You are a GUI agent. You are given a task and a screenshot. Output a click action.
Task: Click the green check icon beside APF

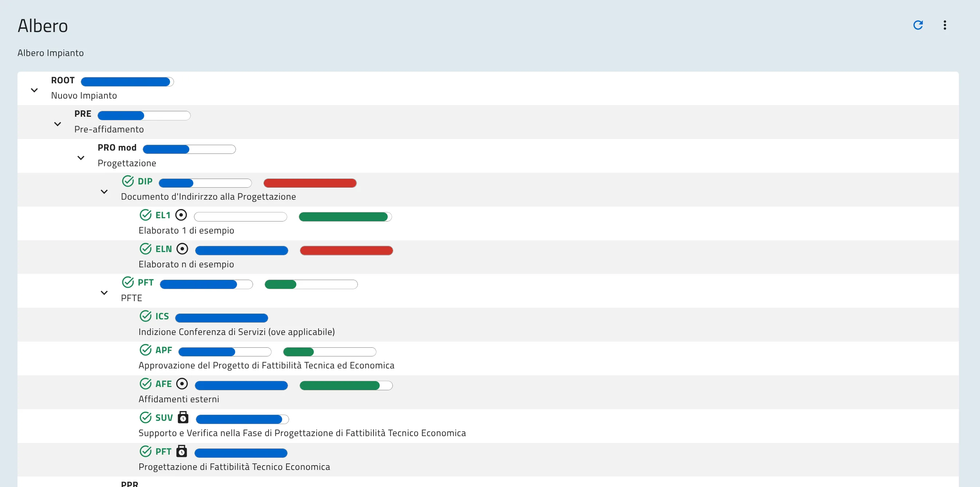click(x=145, y=350)
